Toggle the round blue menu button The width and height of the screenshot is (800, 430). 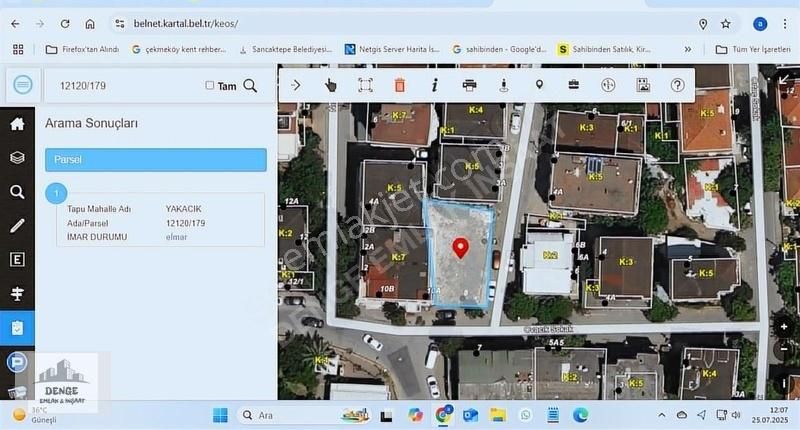pos(23,85)
